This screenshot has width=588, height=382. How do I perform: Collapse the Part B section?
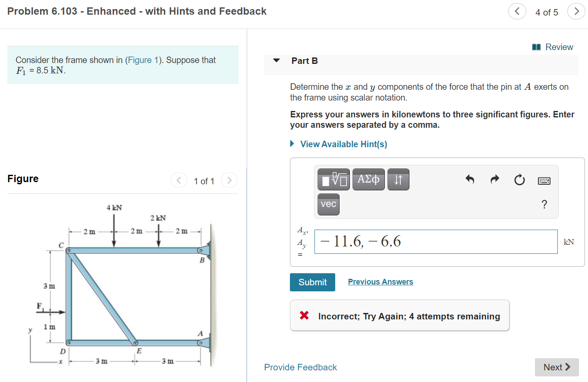(x=276, y=61)
